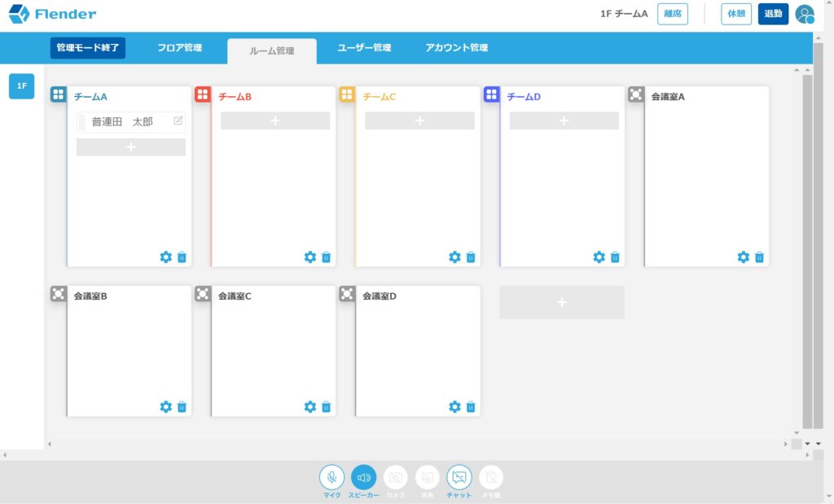This screenshot has height=504, width=834.
Task: Click the 管理モード終了 button
Action: (88, 48)
